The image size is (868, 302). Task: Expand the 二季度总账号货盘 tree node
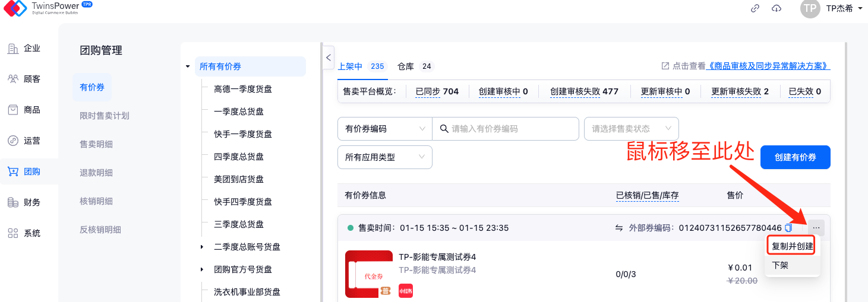(x=202, y=247)
